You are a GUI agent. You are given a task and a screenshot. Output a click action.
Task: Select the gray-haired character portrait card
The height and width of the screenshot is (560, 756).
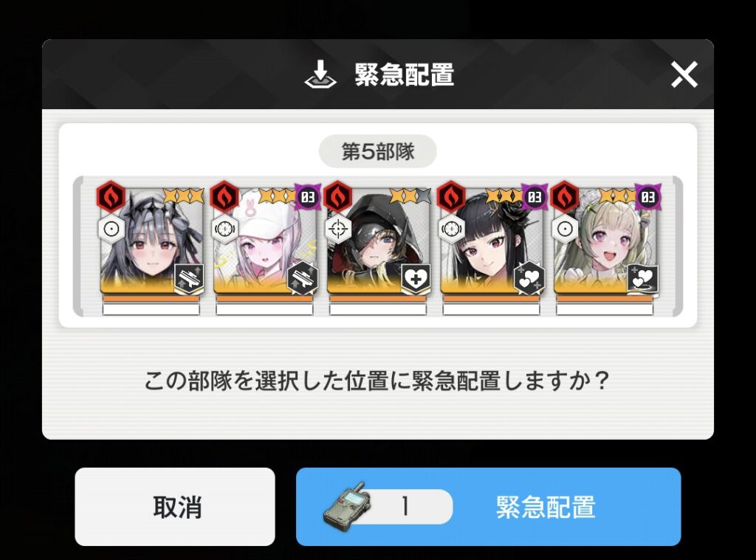[x=151, y=240]
